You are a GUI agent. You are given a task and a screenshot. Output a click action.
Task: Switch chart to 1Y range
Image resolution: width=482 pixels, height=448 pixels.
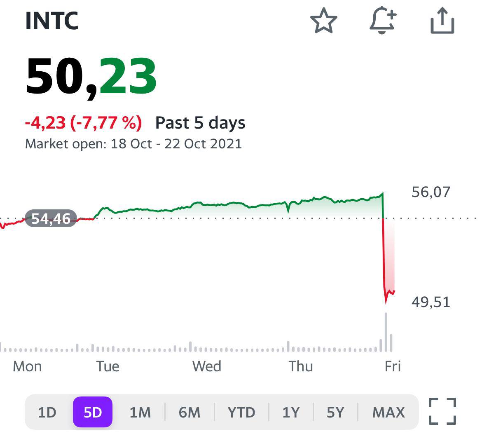click(291, 412)
